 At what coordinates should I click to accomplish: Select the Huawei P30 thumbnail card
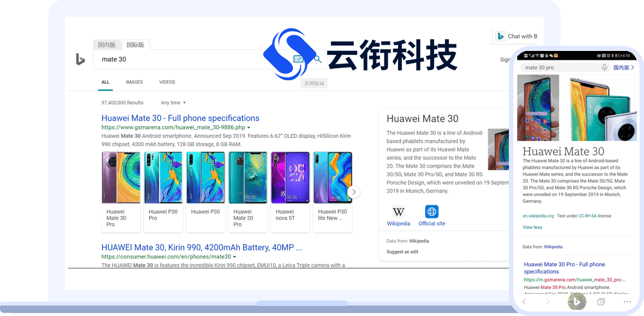pos(206,191)
